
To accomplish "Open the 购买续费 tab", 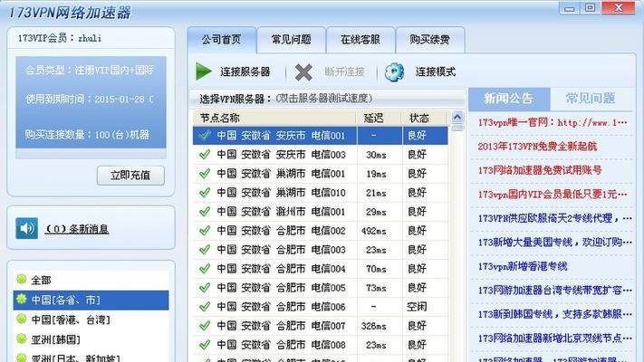I will (430, 40).
